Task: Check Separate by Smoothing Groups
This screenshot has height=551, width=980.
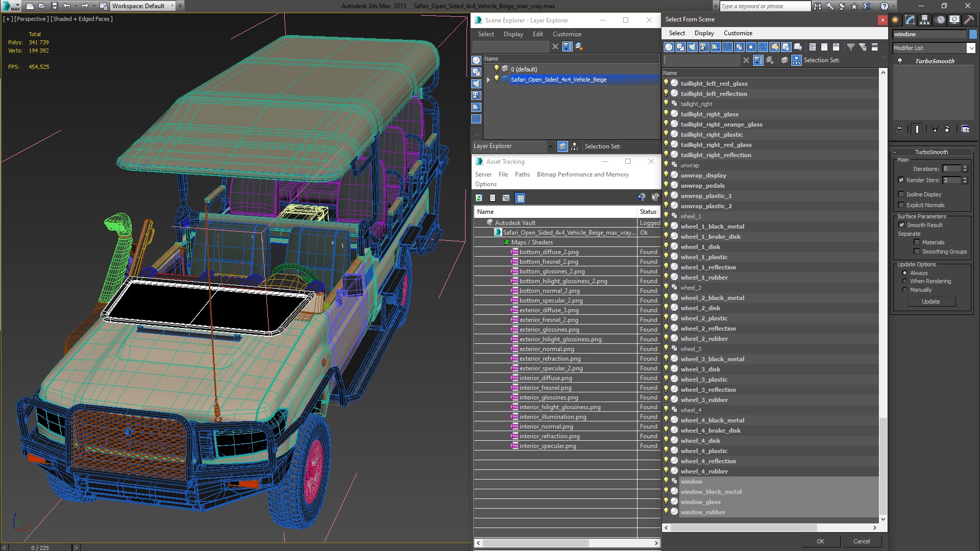Action: click(x=917, y=252)
